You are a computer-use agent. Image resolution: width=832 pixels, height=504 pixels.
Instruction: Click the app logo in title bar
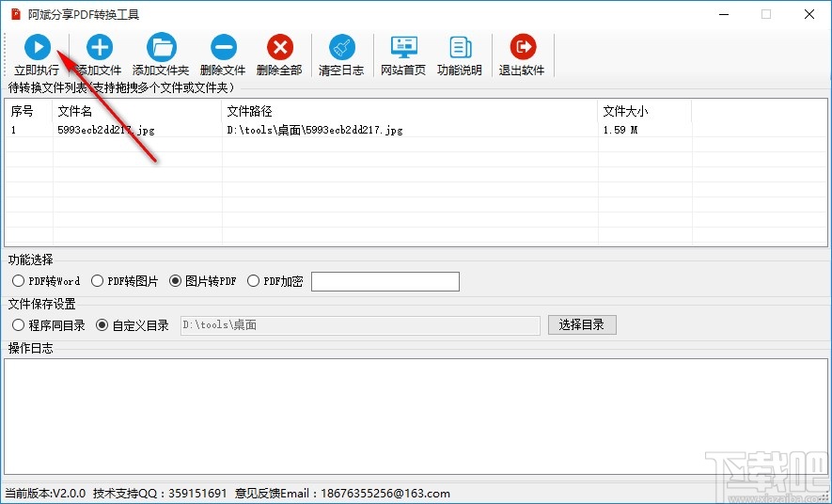pyautogui.click(x=16, y=14)
